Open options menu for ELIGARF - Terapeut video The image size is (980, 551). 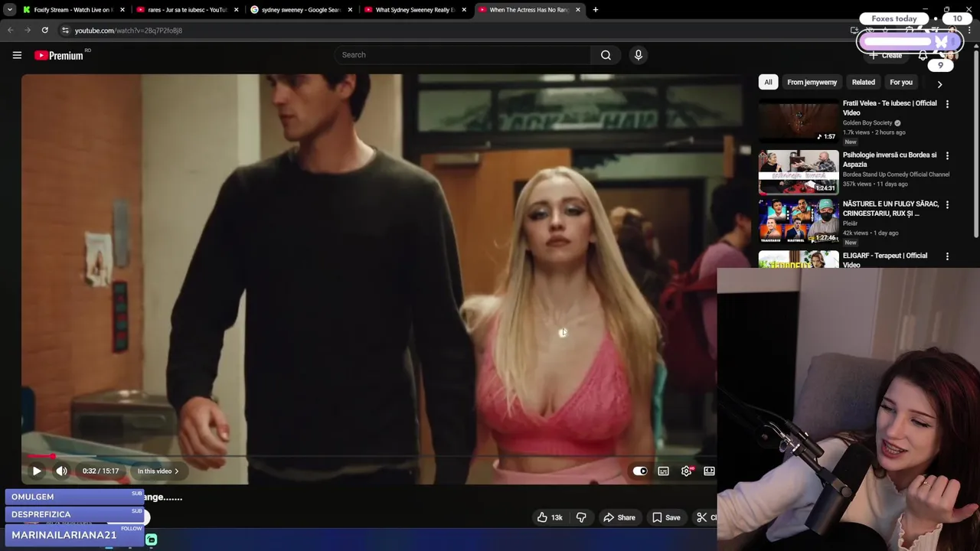[x=947, y=256]
